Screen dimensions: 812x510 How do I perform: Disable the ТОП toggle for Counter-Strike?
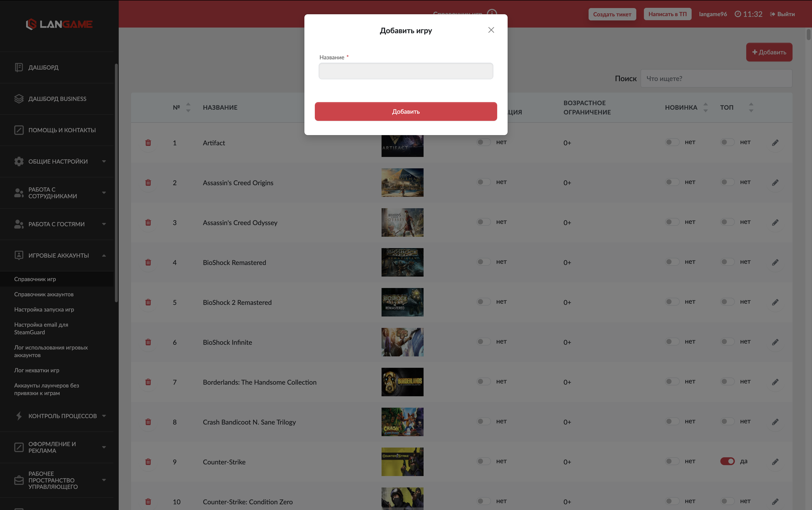(727, 461)
